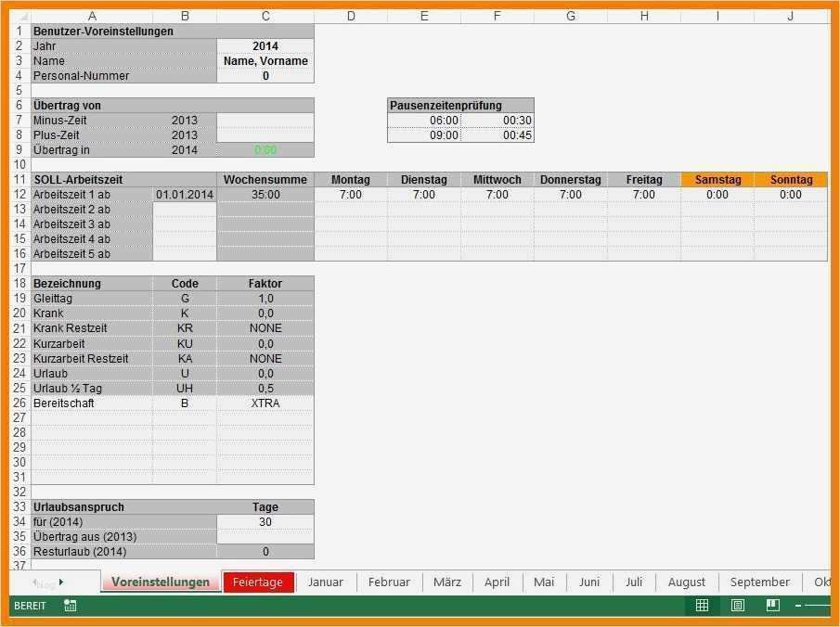Open the Januar sheet tab
The height and width of the screenshot is (627, 840).
(x=325, y=582)
